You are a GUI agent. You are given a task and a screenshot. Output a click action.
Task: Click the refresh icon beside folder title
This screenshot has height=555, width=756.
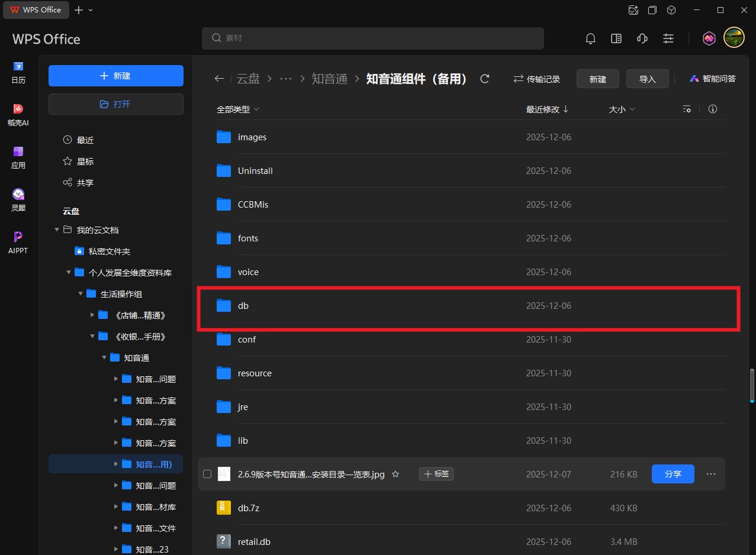coord(485,79)
